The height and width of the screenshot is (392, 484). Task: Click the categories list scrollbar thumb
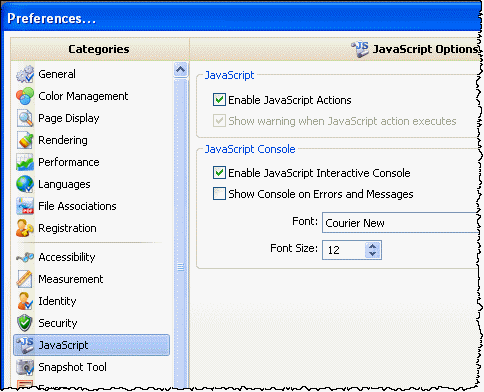click(x=181, y=233)
